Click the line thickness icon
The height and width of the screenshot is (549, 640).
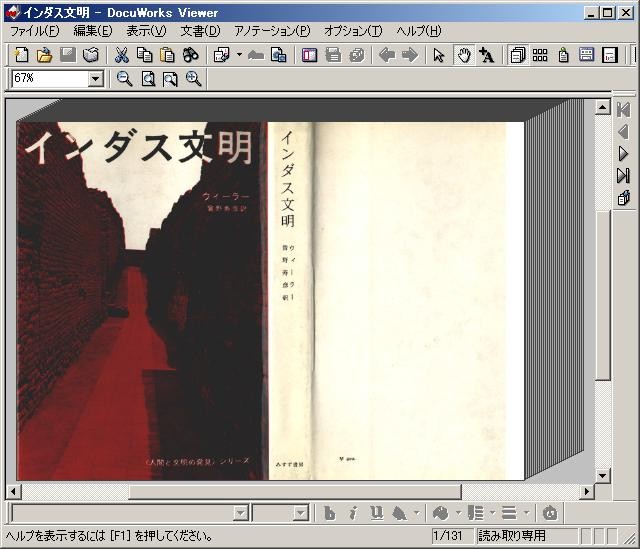[509, 513]
